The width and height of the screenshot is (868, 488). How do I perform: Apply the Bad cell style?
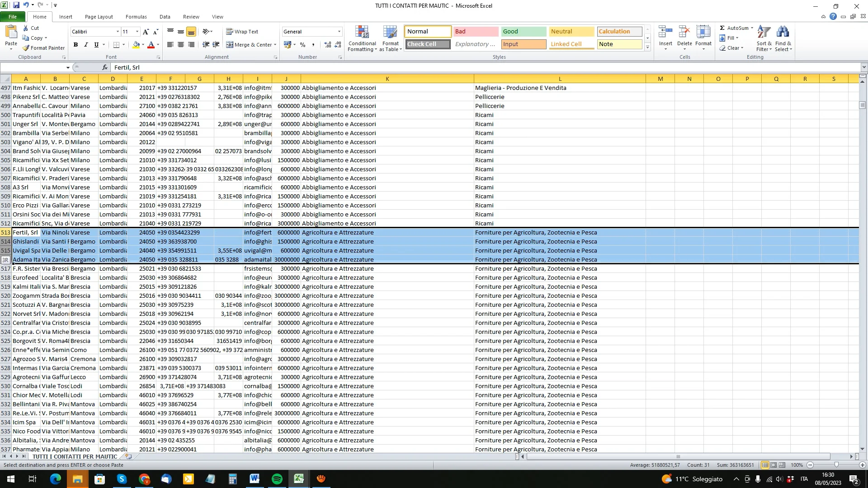(476, 31)
